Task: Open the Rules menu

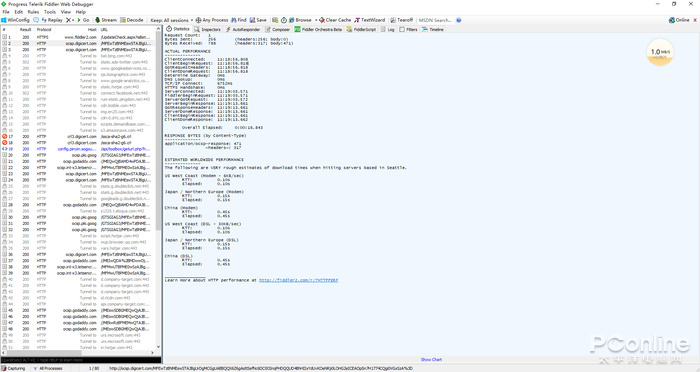Action: pos(33,12)
